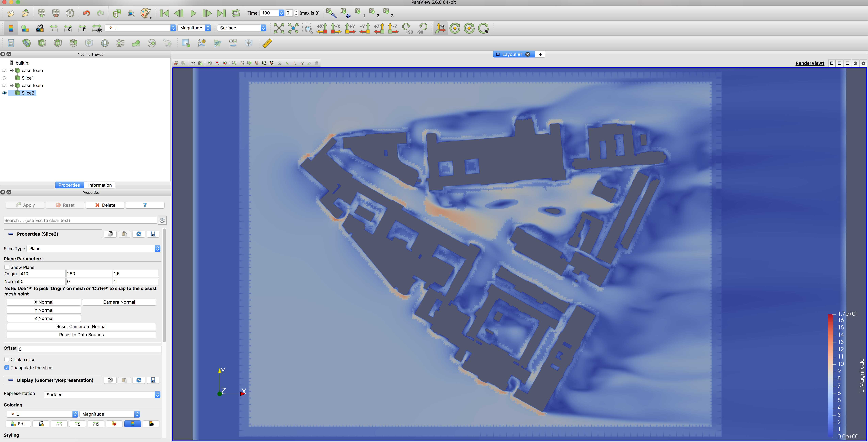This screenshot has width=868, height=442.
Task: Open the toolbar U coloring array dropdown
Action: pyautogui.click(x=141, y=28)
